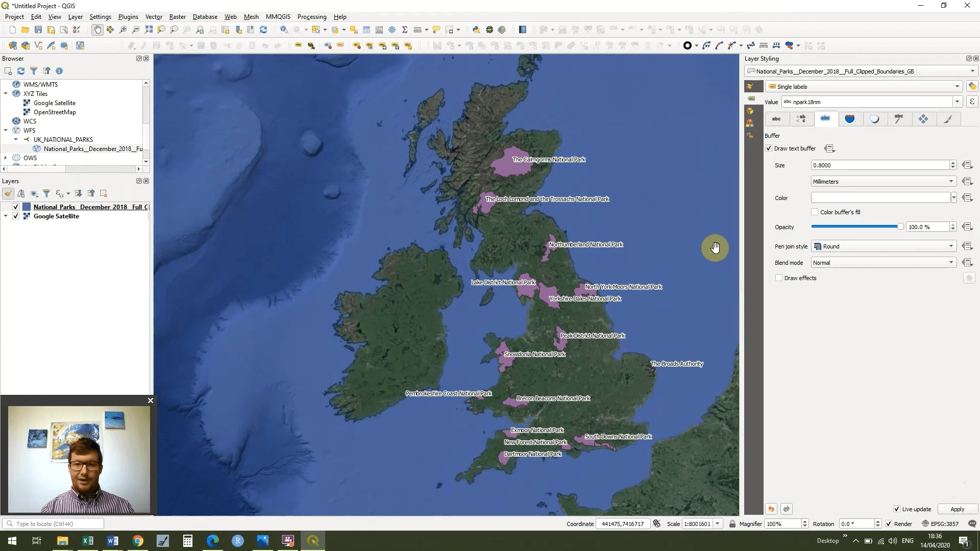Open the label Placement tab
This screenshot has width=980, height=551.
[923, 119]
